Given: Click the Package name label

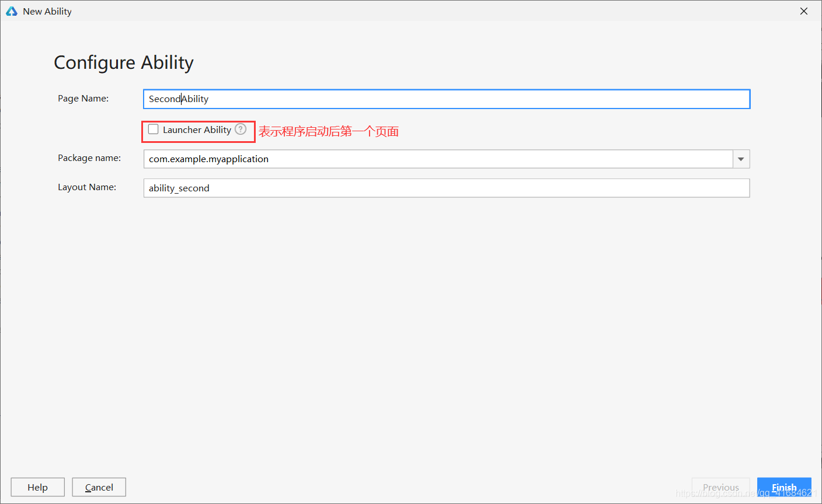Looking at the screenshot, I should pyautogui.click(x=89, y=158).
